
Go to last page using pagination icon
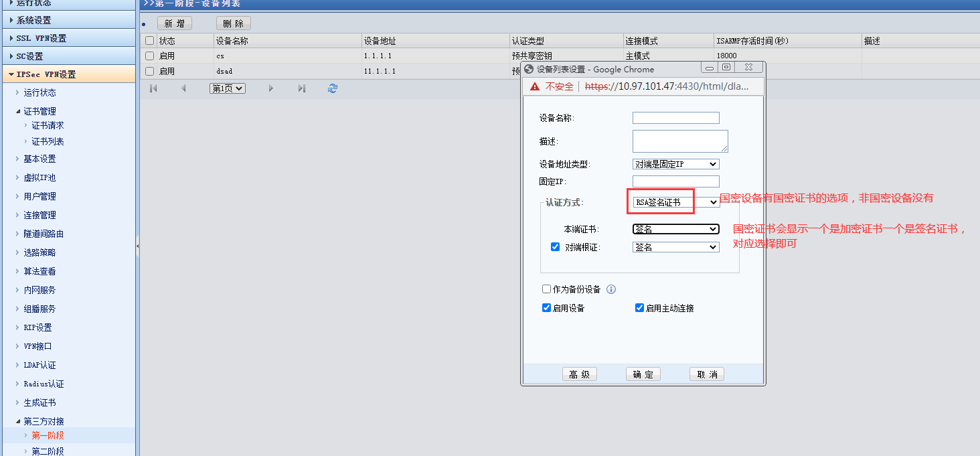tap(302, 88)
